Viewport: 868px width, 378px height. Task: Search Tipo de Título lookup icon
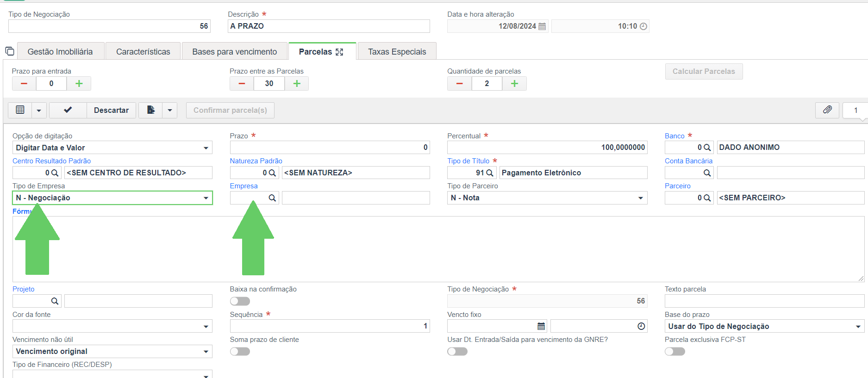pos(490,173)
